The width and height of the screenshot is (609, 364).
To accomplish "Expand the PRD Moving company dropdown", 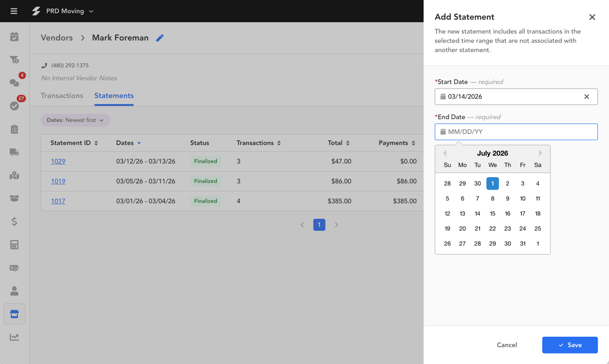I will coord(91,11).
